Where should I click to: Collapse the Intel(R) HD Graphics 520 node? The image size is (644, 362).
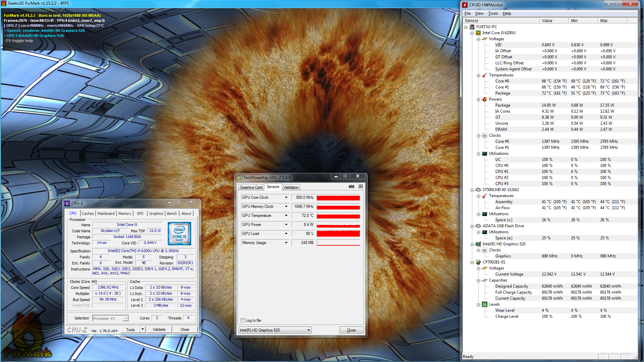pos(472,244)
